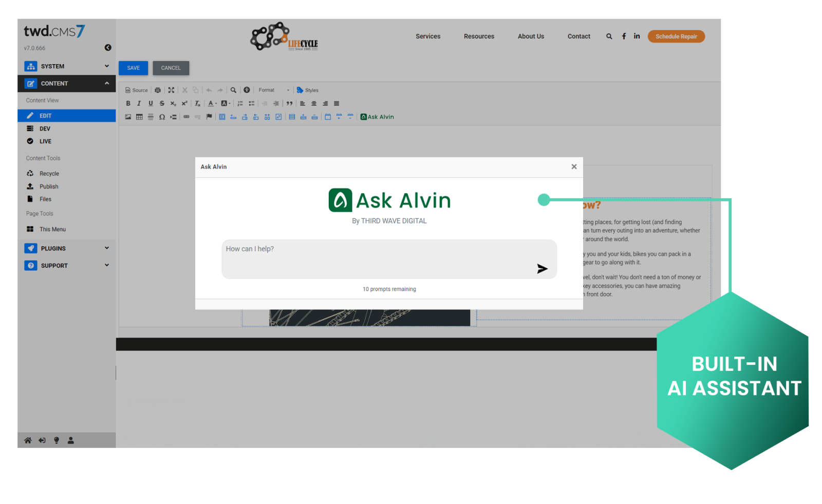The height and width of the screenshot is (504, 822).
Task: Expand the SYSTEM sidebar section
Action: (67, 66)
